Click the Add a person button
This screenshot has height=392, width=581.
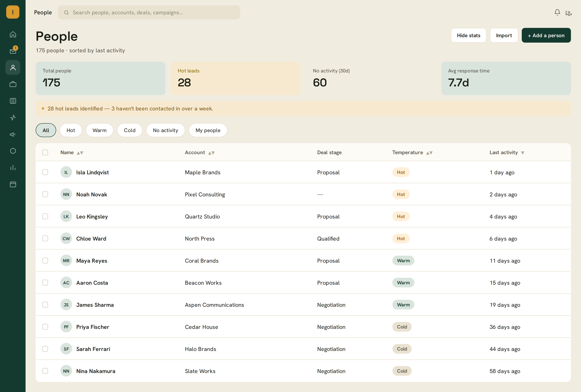point(546,35)
